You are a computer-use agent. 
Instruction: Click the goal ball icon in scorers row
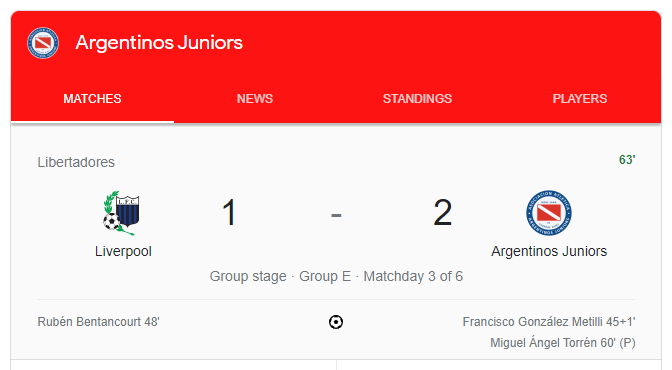336,322
